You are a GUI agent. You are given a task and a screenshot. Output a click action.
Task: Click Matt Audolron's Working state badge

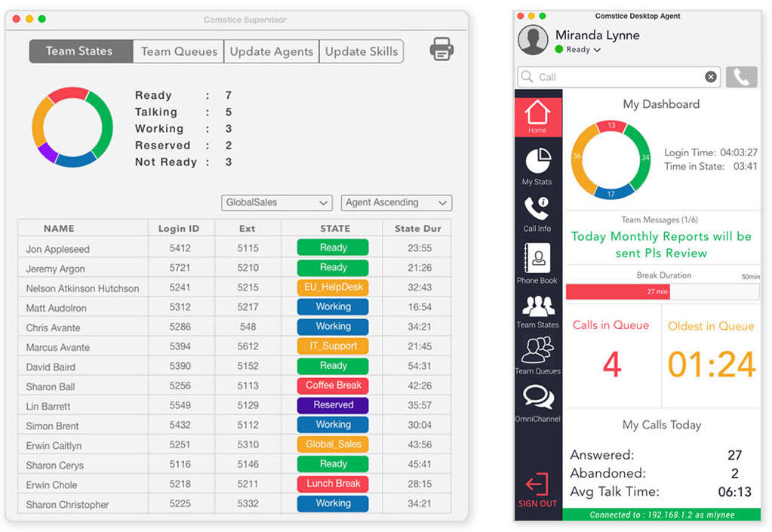pyautogui.click(x=333, y=306)
